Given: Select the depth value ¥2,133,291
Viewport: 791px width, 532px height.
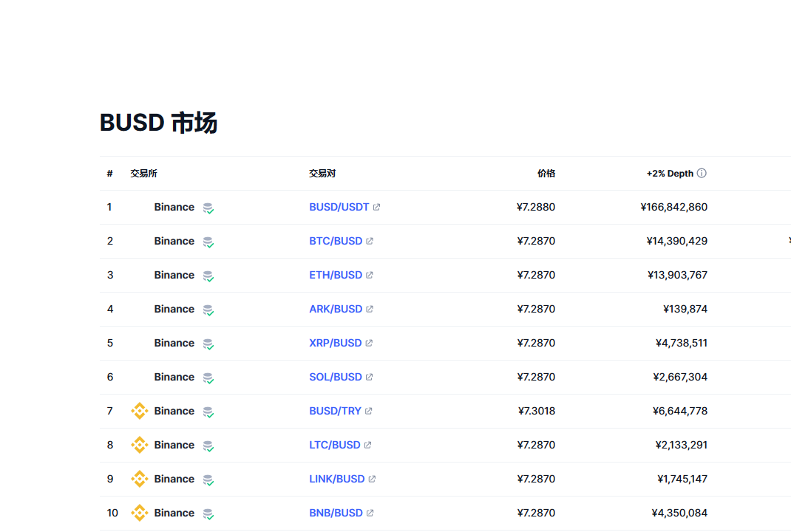Looking at the screenshot, I should [682, 445].
